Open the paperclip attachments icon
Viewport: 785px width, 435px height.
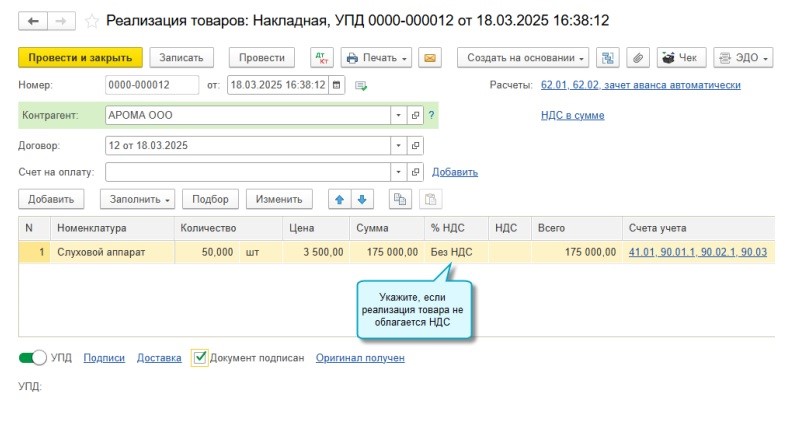pos(637,58)
